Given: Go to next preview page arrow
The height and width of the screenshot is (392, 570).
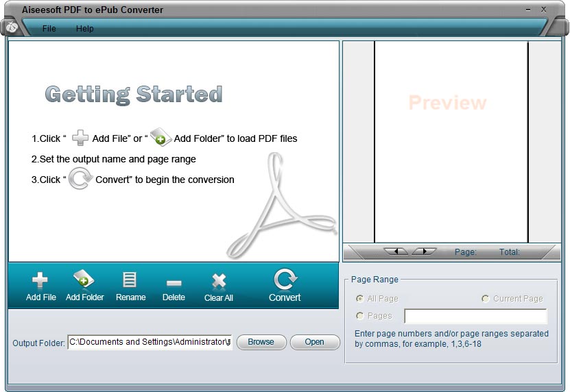Looking at the screenshot, I should coord(424,252).
